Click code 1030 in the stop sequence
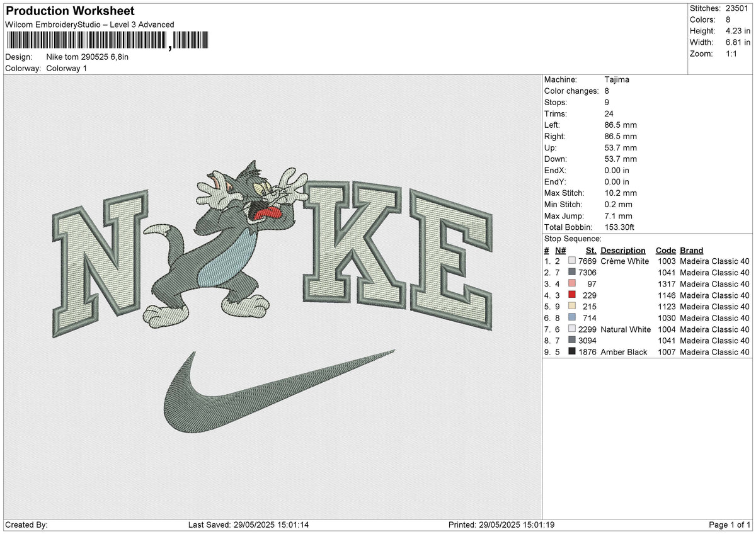This screenshot has width=756, height=534. coord(667,317)
